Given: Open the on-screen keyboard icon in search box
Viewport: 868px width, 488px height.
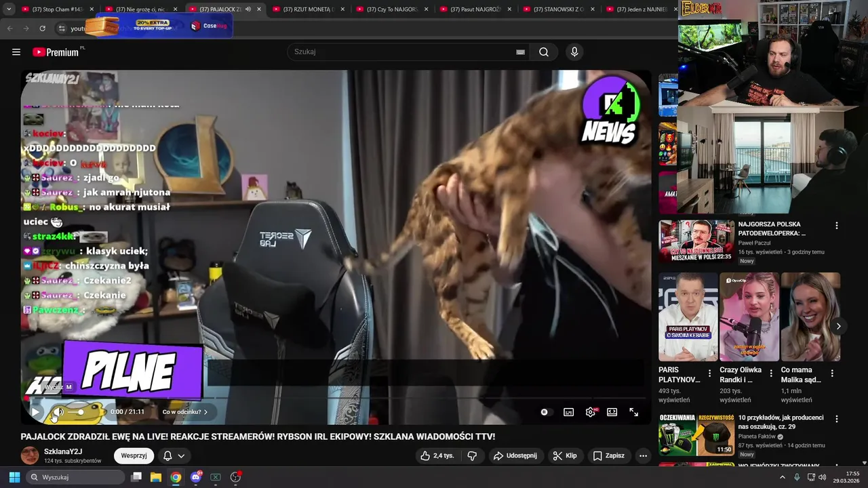Looking at the screenshot, I should pyautogui.click(x=520, y=52).
